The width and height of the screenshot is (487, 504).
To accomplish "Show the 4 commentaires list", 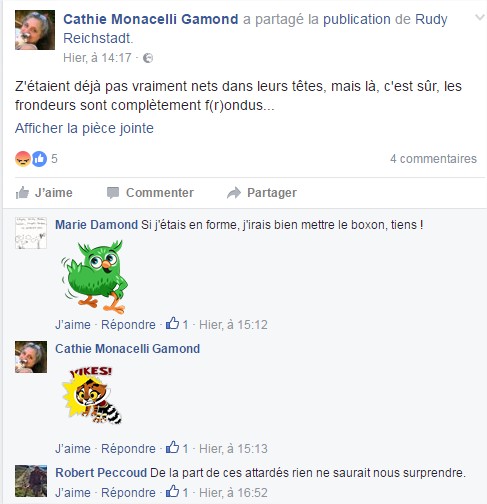I will tap(433, 159).
